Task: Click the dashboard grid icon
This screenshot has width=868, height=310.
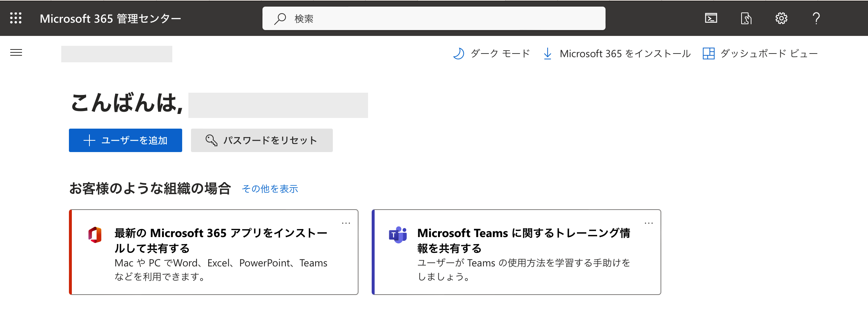Action: point(709,53)
